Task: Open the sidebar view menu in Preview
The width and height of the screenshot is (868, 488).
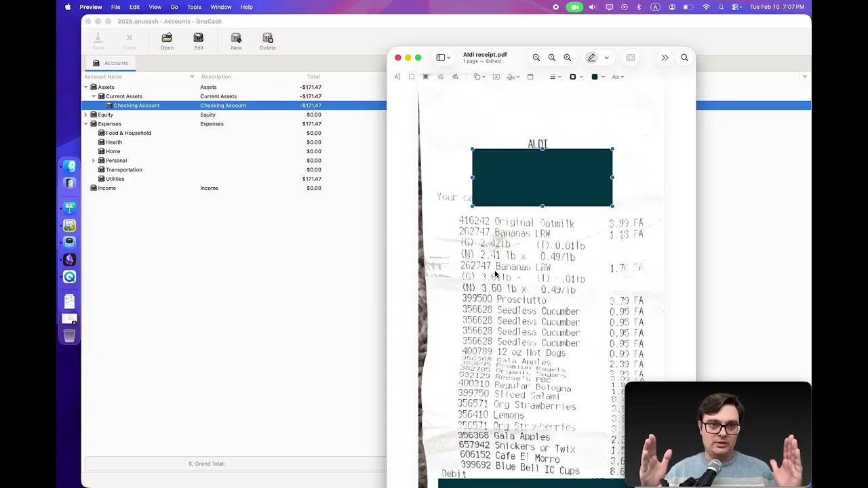Action: click(x=443, y=58)
